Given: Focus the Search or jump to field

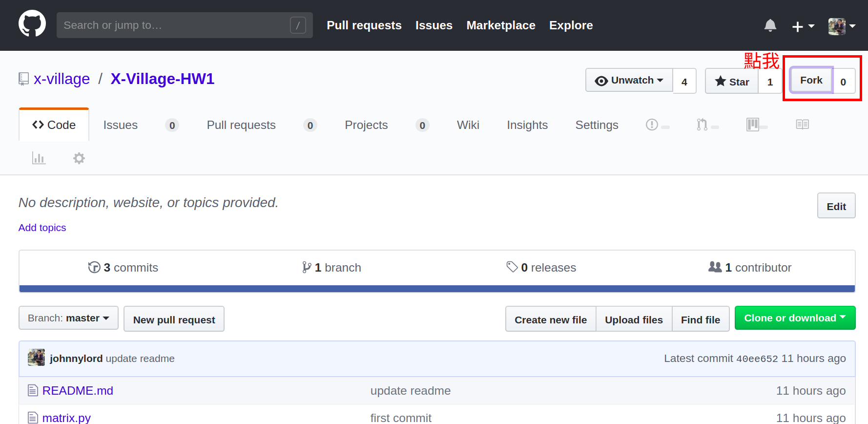Looking at the screenshot, I should (185, 25).
